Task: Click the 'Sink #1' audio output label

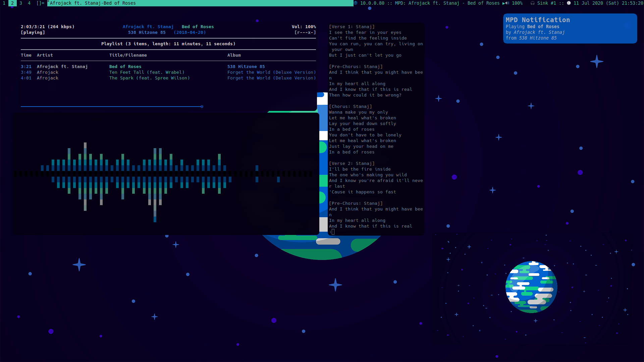Action: tap(547, 3)
